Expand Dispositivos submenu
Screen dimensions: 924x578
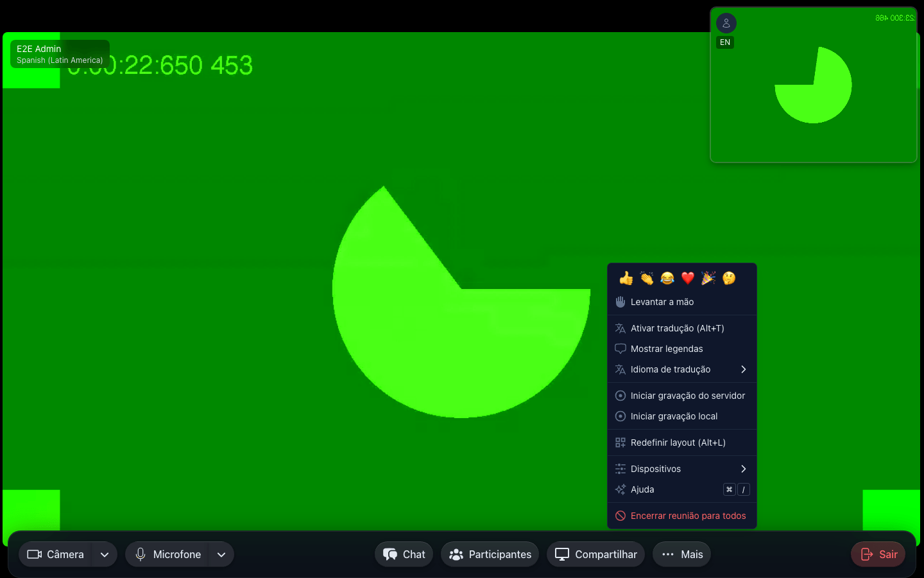(x=682, y=469)
